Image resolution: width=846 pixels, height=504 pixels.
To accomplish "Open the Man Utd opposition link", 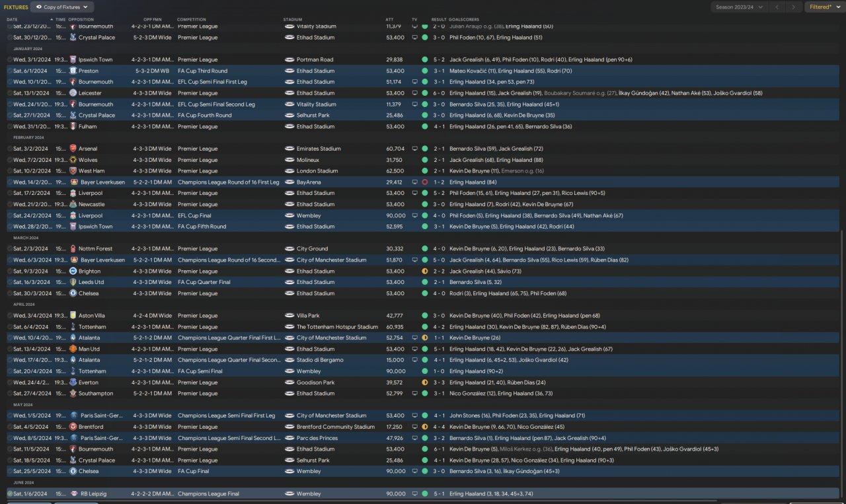I will pos(89,349).
